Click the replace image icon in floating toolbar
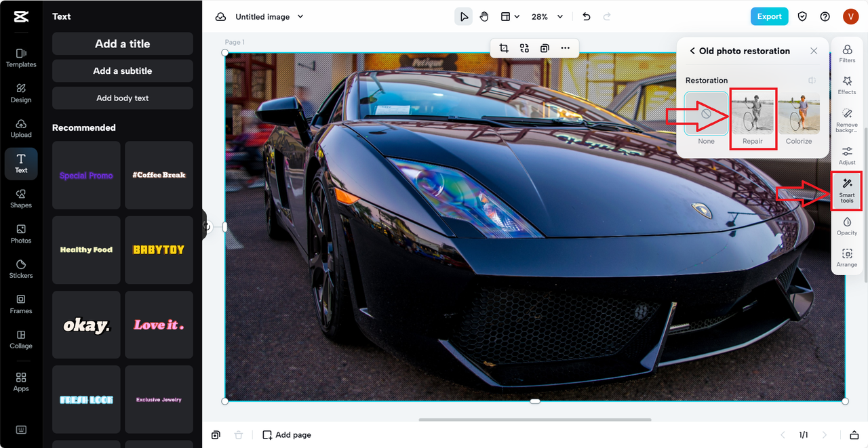The height and width of the screenshot is (448, 868). click(524, 48)
